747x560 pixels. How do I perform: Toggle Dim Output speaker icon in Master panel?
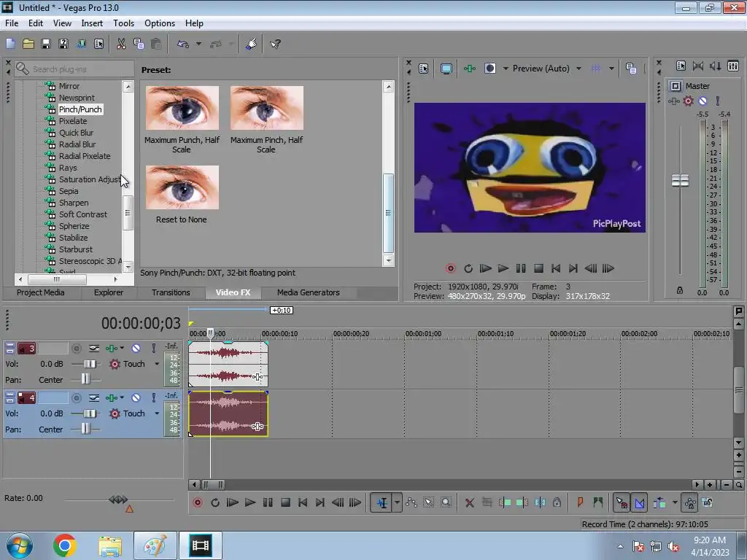click(716, 66)
